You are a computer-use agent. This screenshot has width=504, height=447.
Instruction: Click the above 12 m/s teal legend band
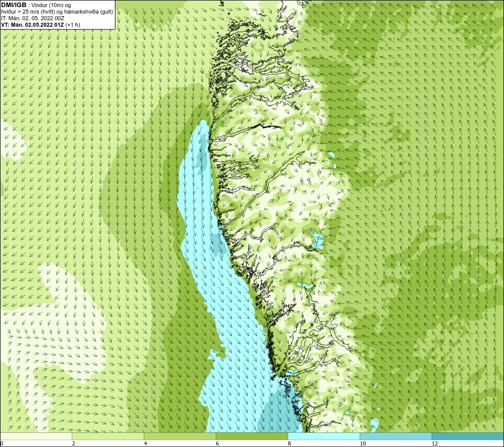pos(468,436)
